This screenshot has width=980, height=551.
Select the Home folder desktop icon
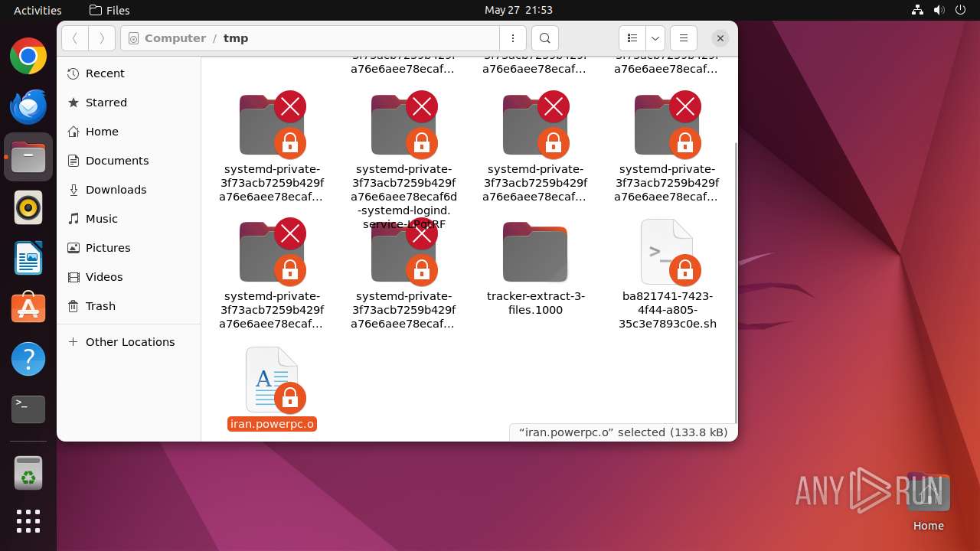pyautogui.click(x=928, y=502)
